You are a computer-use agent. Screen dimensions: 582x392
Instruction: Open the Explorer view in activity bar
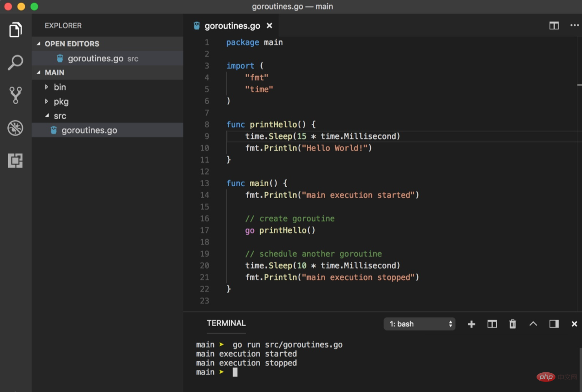click(16, 30)
